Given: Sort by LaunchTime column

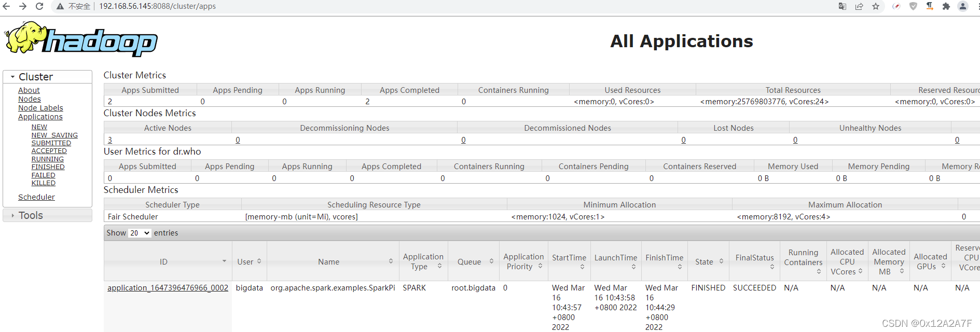Looking at the screenshot, I should point(633,267).
